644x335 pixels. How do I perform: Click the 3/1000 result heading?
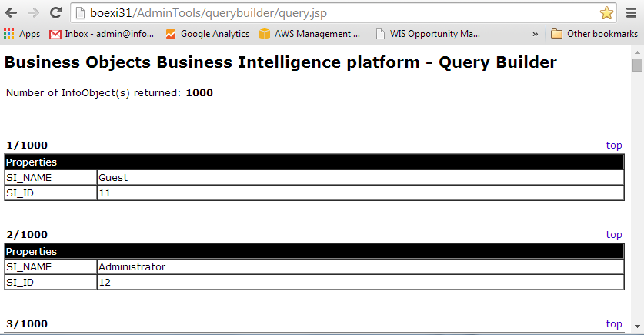point(27,324)
